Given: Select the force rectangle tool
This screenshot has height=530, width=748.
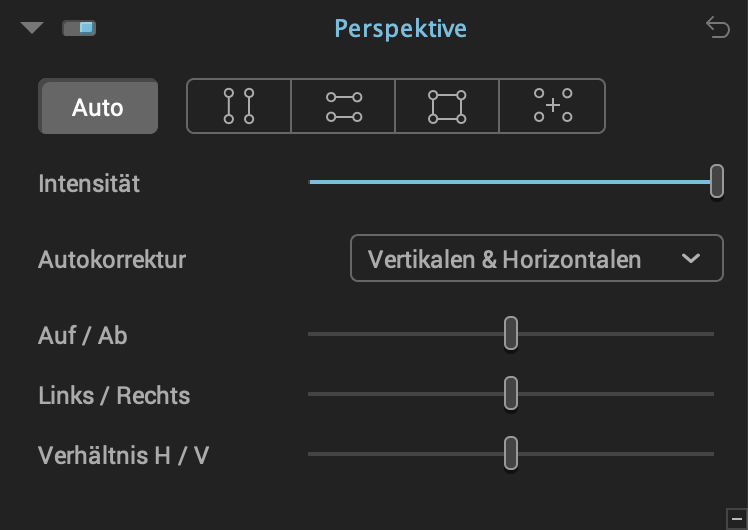Looking at the screenshot, I should (447, 106).
